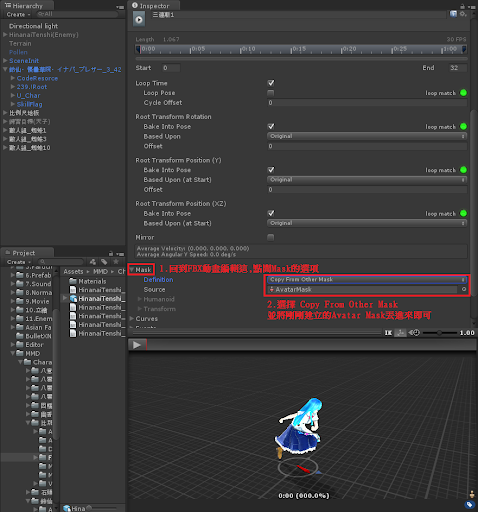Click MMD in the breadcrumb path
478x512 pixels.
click(x=100, y=271)
